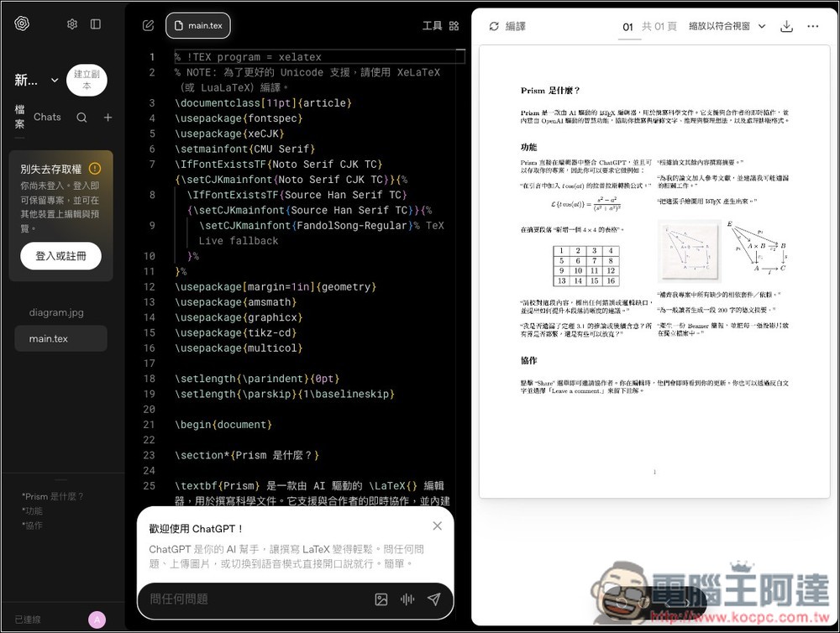Click \begin{document} on line 21
Viewport: 840px width, 633px height.
(x=223, y=425)
